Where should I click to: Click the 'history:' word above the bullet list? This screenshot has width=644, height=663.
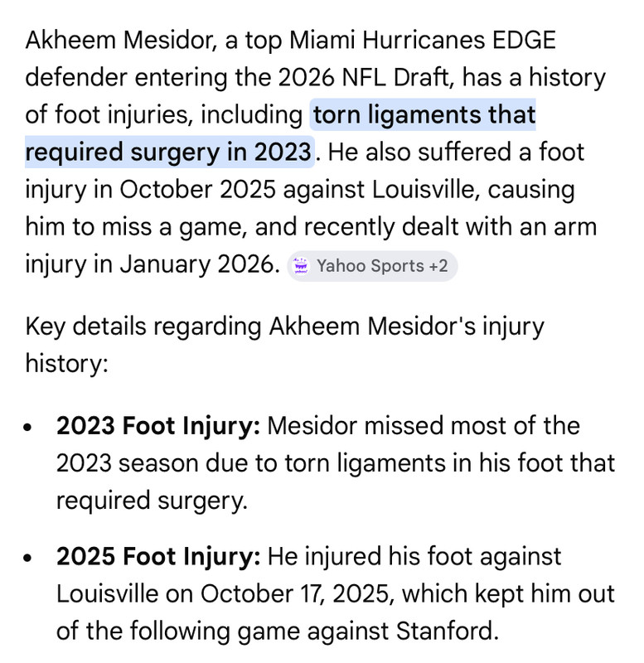point(67,363)
